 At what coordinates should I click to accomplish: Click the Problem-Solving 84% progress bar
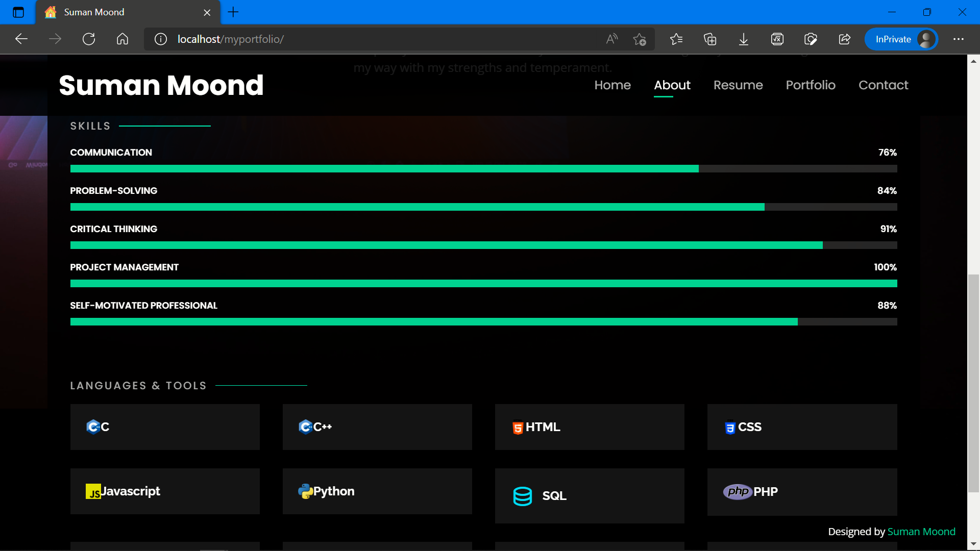pyautogui.click(x=483, y=207)
